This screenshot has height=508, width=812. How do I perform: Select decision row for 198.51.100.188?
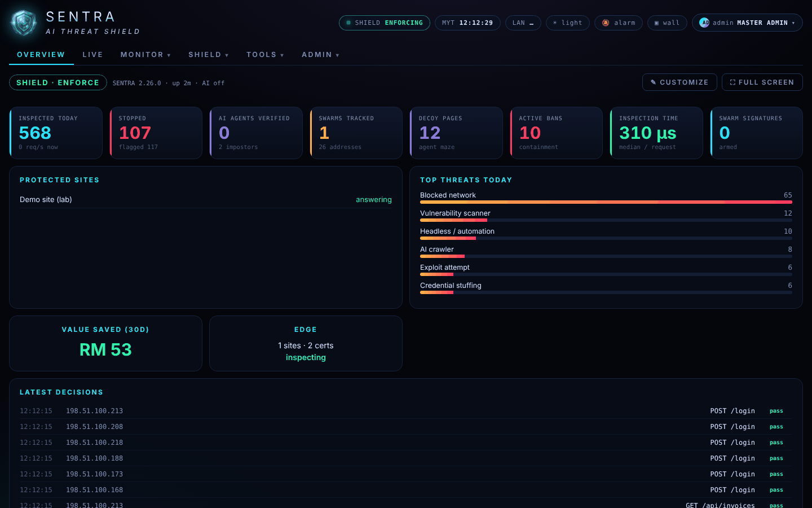pos(405,458)
